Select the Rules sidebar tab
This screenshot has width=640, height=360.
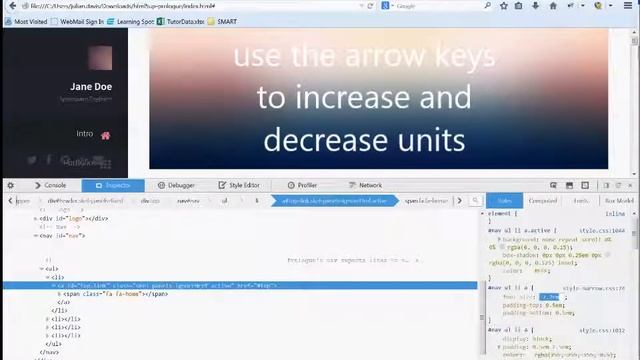click(x=504, y=201)
